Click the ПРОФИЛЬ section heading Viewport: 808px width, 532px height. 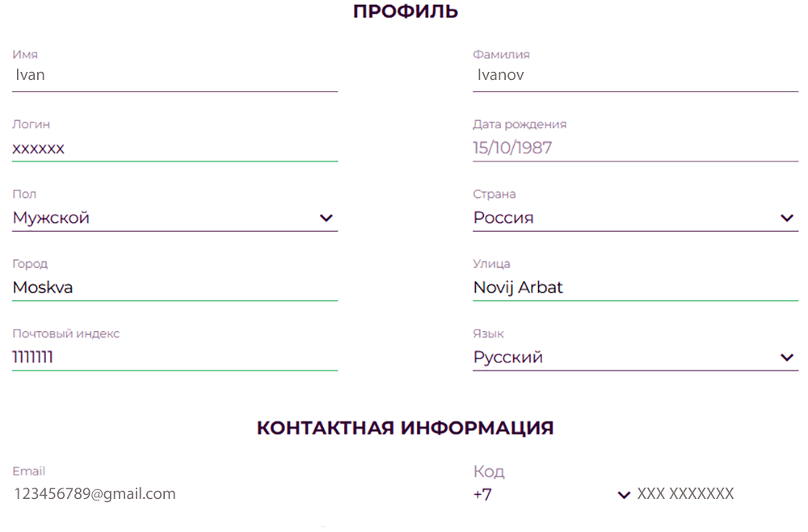(x=405, y=11)
